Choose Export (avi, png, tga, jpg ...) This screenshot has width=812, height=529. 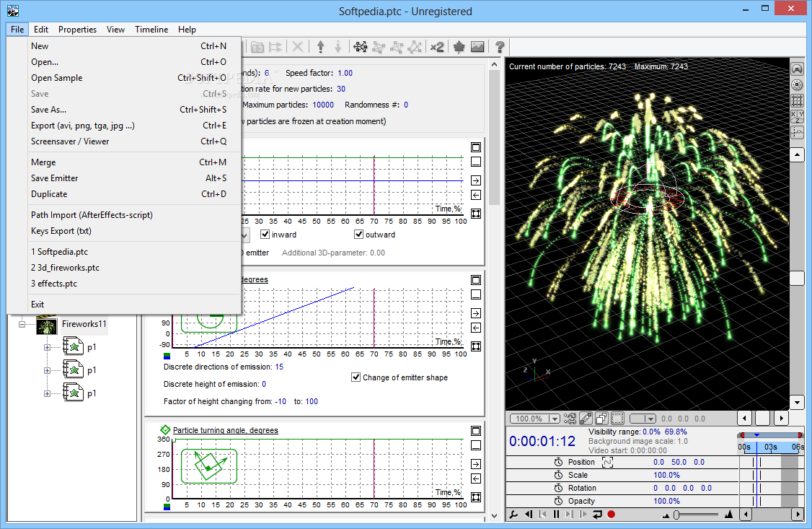point(82,126)
